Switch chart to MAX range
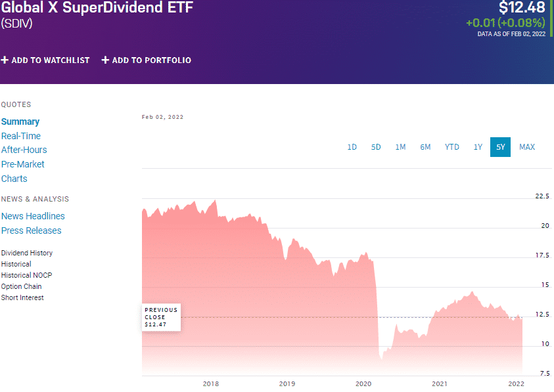This screenshot has width=554, height=392. point(527,147)
